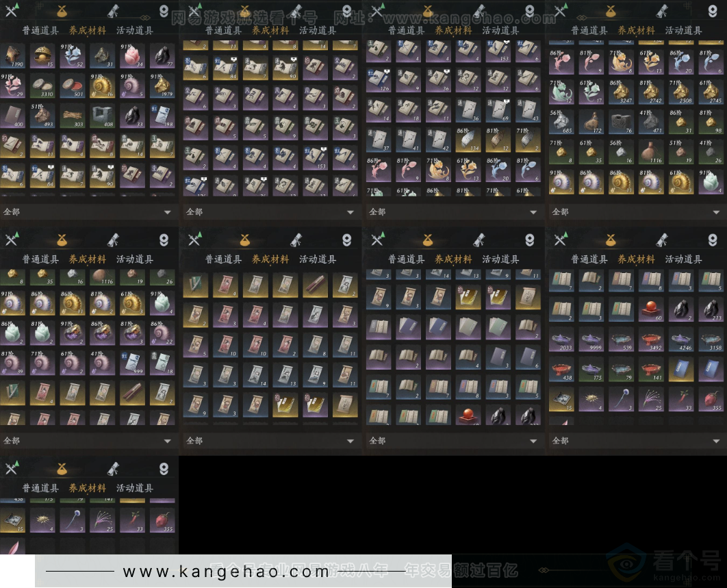Open 活动道具 tab in bottom-left panel
Viewport: 727px width, 588px height.
(134, 488)
